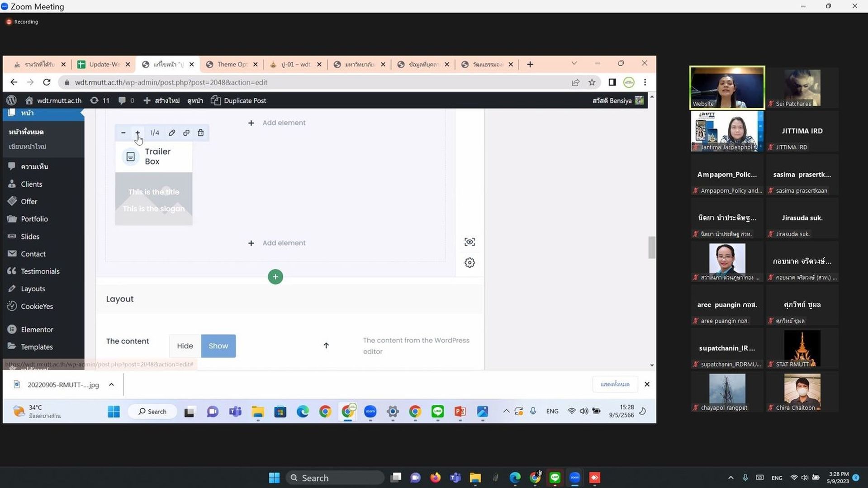Edit the Trailer Box element pencil icon
This screenshot has width=868, height=488.
pyautogui.click(x=172, y=133)
